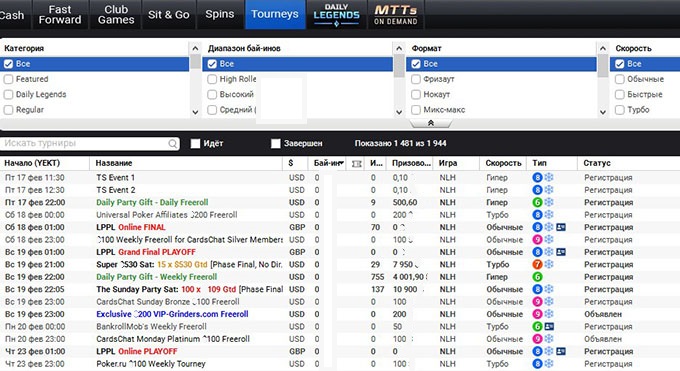Open LPPL Grand Final PLAYOFF tournament
The image size is (680, 371).
(146, 252)
